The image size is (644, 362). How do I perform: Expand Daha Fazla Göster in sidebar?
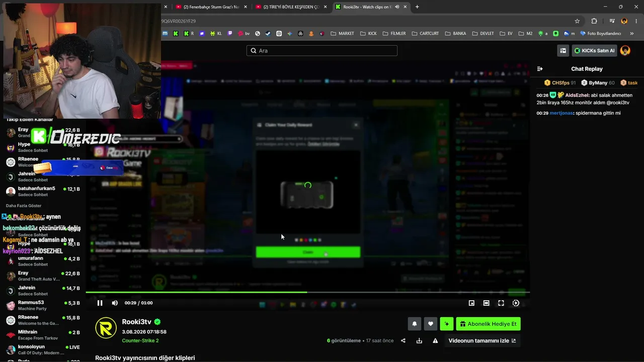24,206
